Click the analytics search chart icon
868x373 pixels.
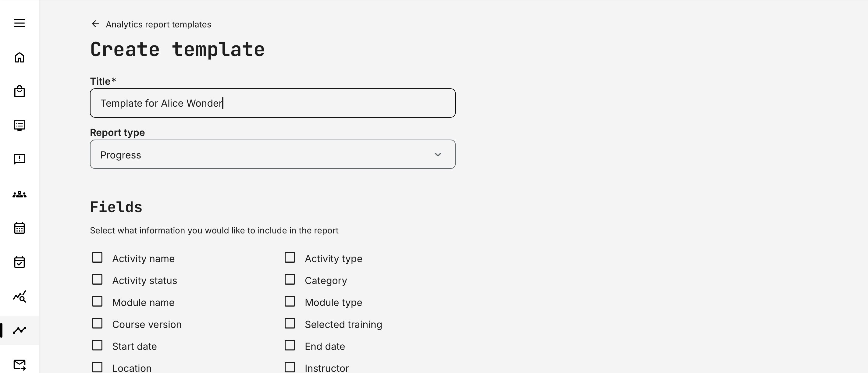pos(20,297)
